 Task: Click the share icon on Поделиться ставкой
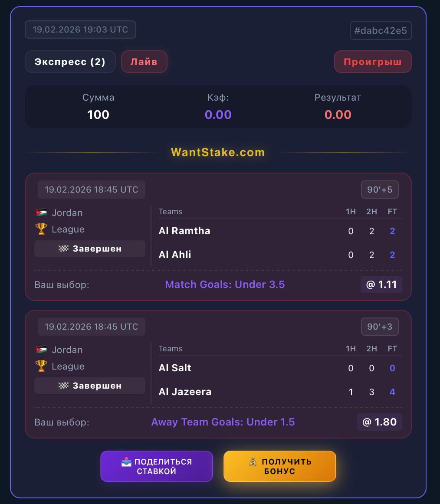coord(126,462)
